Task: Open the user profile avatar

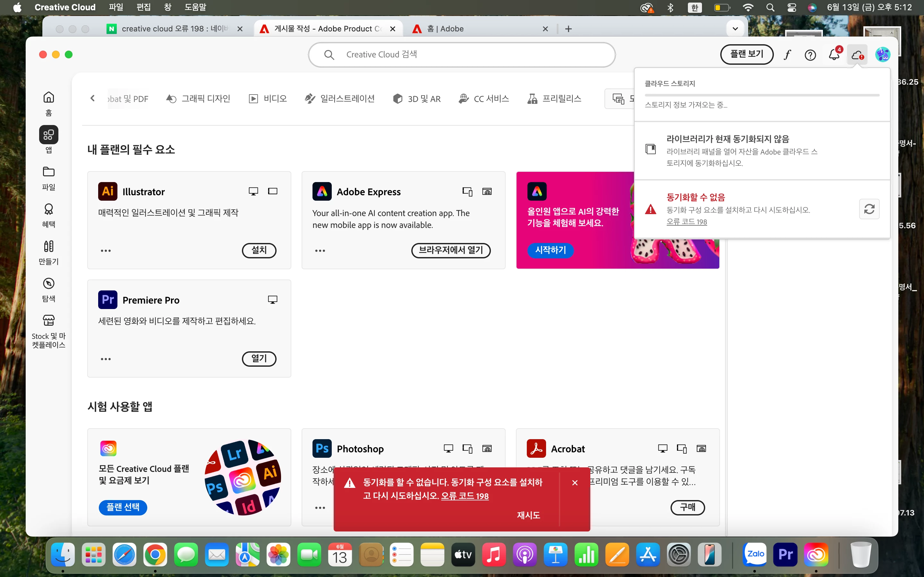Action: point(882,55)
